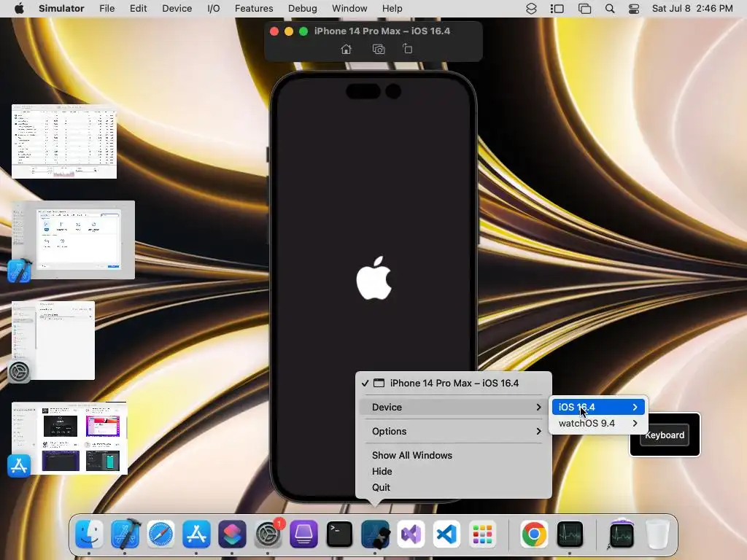747x560 pixels.
Task: Open the Edit menu
Action: click(x=138, y=9)
